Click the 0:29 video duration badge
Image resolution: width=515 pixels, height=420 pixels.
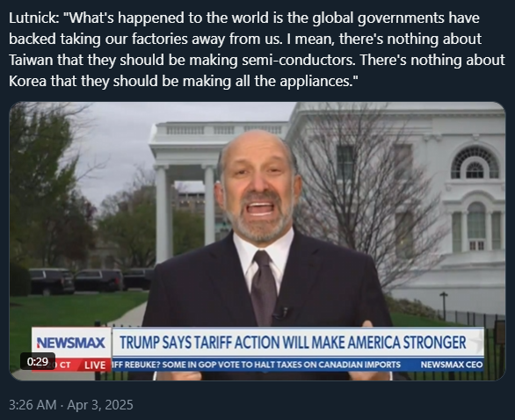pyautogui.click(x=38, y=361)
